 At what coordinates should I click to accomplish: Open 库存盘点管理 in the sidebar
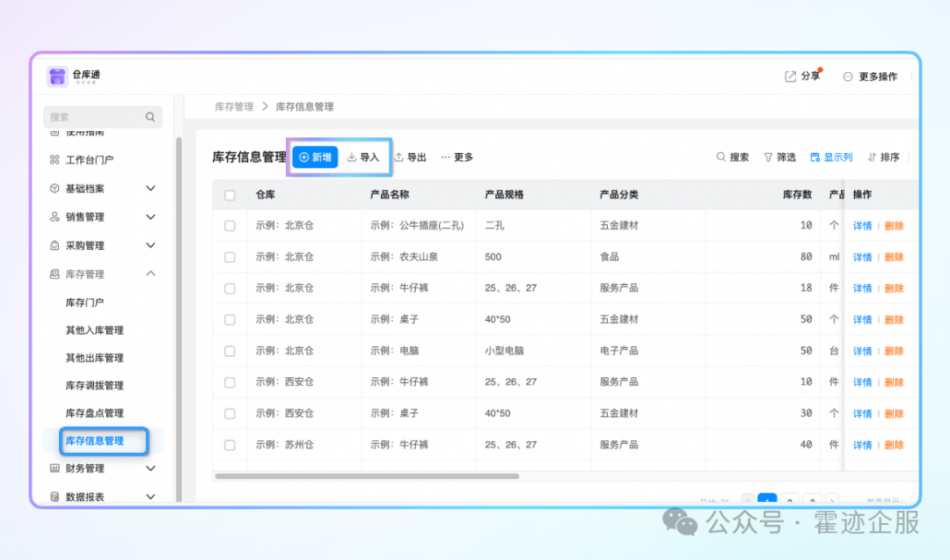pos(94,413)
